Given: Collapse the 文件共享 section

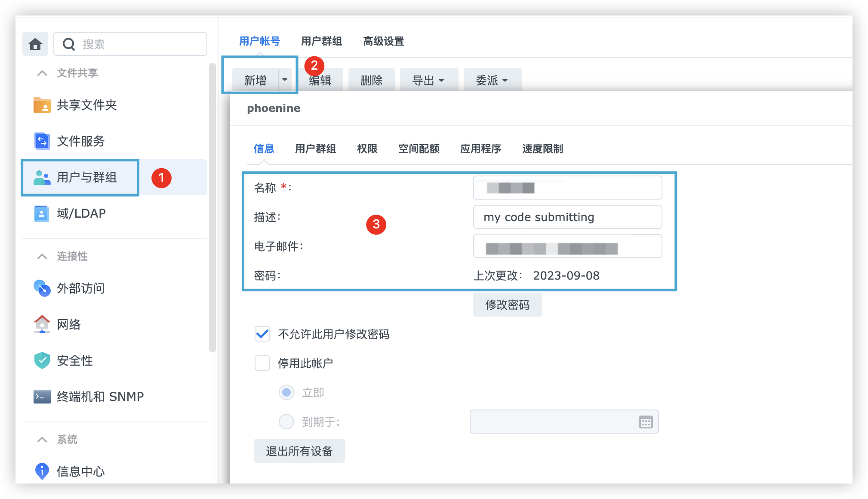Looking at the screenshot, I should point(42,73).
